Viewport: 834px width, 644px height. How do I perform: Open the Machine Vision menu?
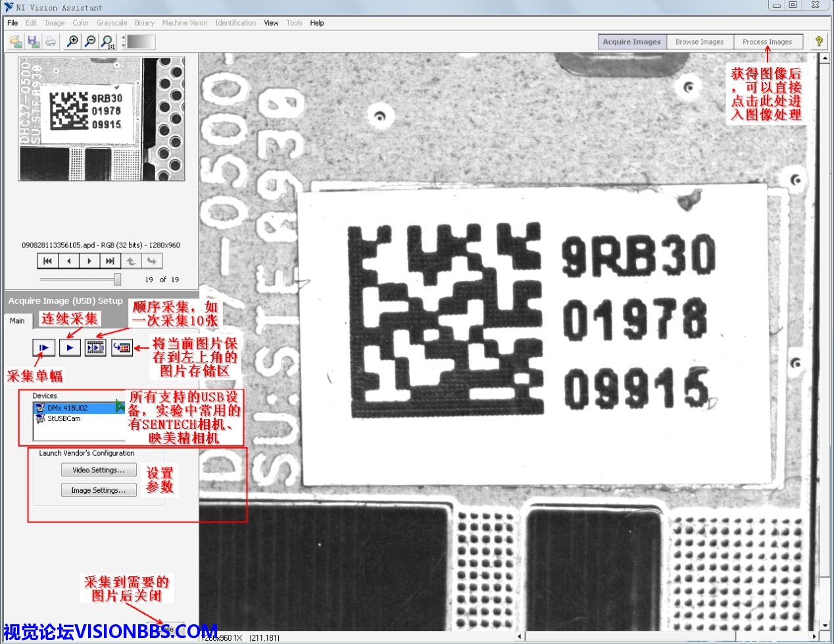coord(185,23)
